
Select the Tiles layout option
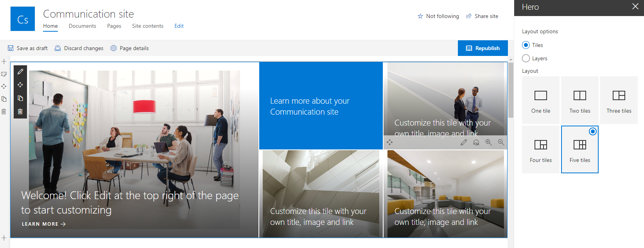tap(526, 45)
